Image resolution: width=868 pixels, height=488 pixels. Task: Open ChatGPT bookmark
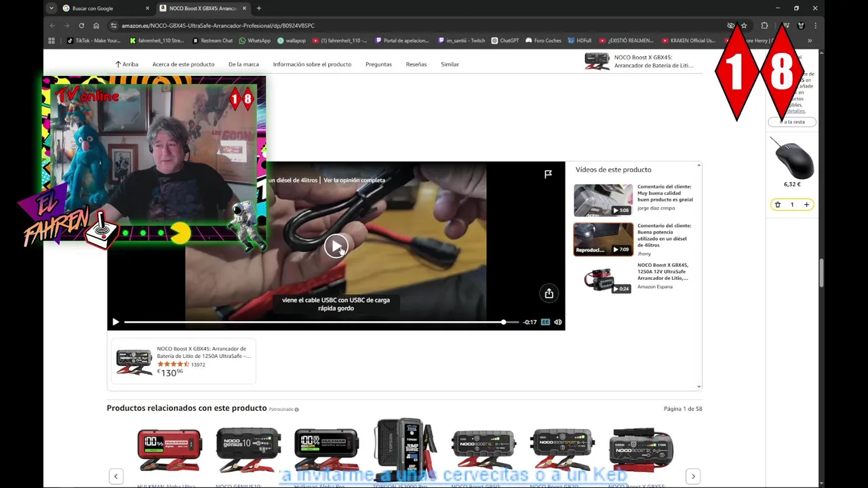pyautogui.click(x=505, y=41)
